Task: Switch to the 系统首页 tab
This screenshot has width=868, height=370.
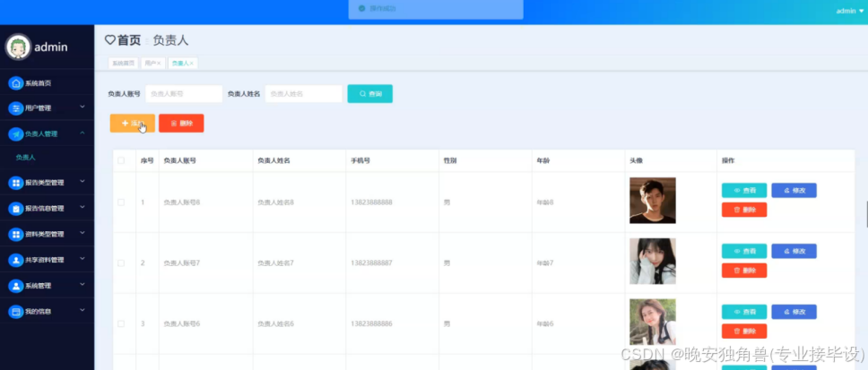Action: (x=123, y=64)
